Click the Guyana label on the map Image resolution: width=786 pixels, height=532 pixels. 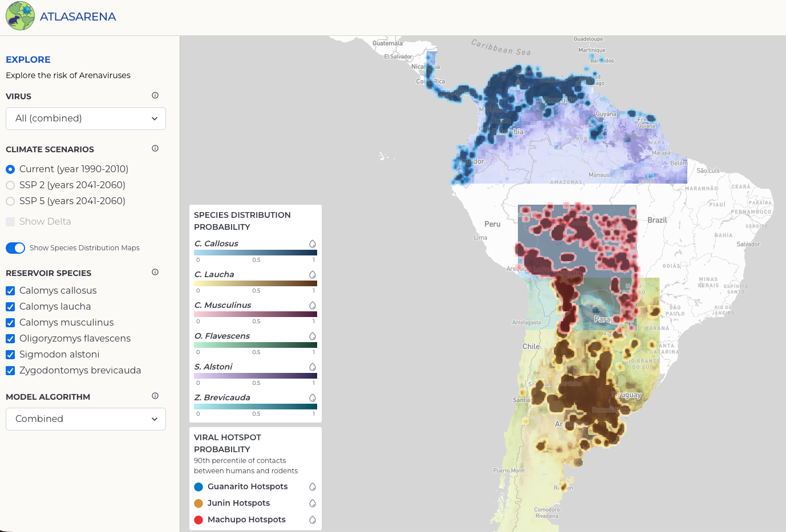pyautogui.click(x=606, y=114)
